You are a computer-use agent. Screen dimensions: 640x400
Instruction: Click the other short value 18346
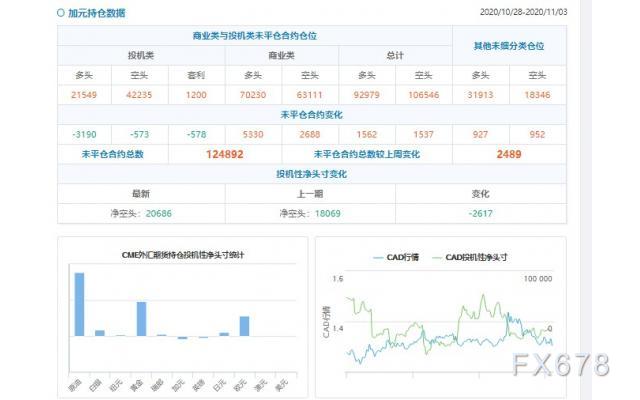point(537,95)
